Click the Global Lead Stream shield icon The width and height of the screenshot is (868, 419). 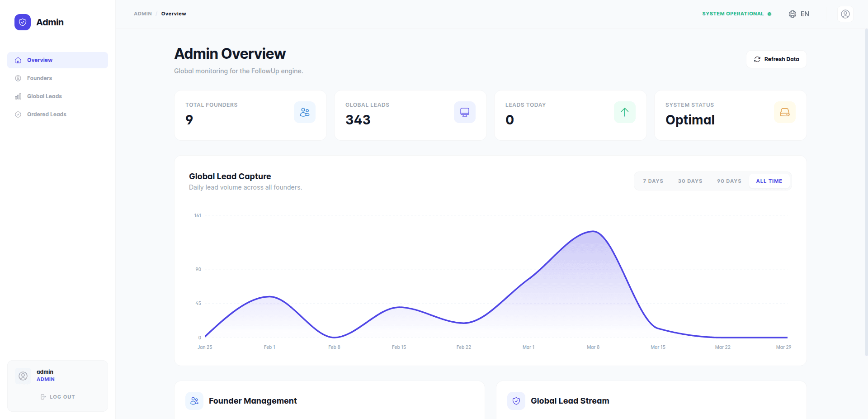click(x=516, y=401)
